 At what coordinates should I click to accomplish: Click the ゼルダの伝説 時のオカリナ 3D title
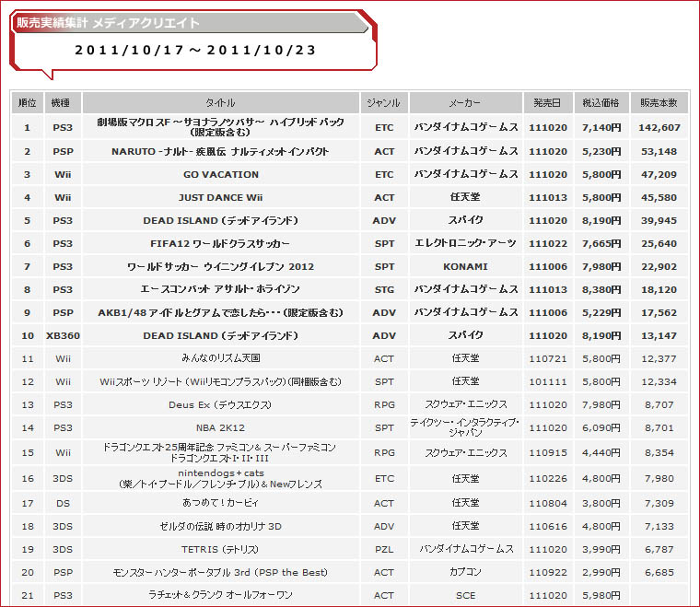[x=220, y=526]
